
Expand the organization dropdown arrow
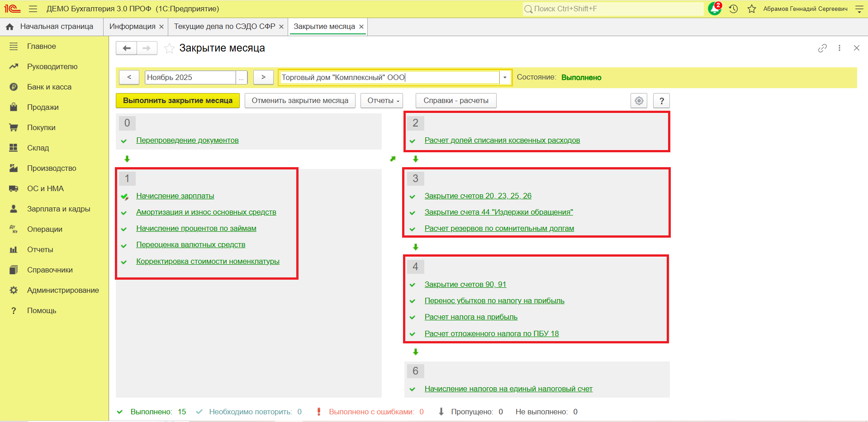pos(505,77)
